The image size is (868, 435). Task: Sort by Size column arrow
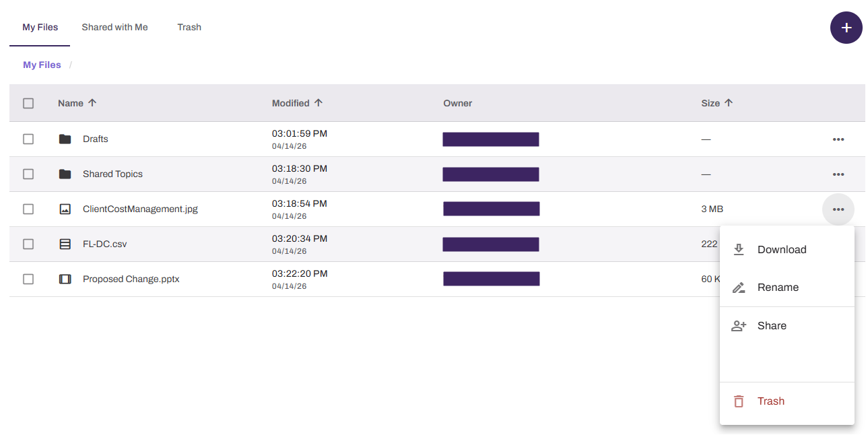[x=729, y=103]
